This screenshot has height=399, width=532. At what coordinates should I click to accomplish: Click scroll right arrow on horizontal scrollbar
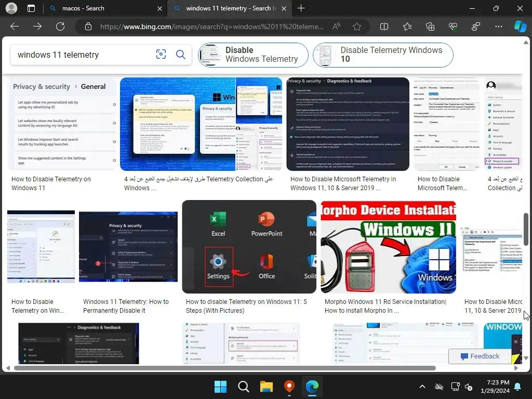[516, 368]
